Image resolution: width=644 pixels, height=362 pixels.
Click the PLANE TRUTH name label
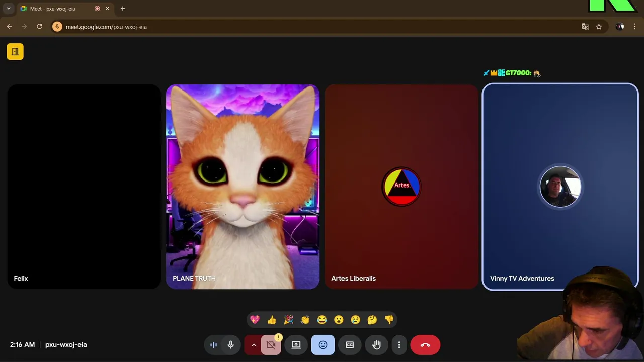coord(194,278)
